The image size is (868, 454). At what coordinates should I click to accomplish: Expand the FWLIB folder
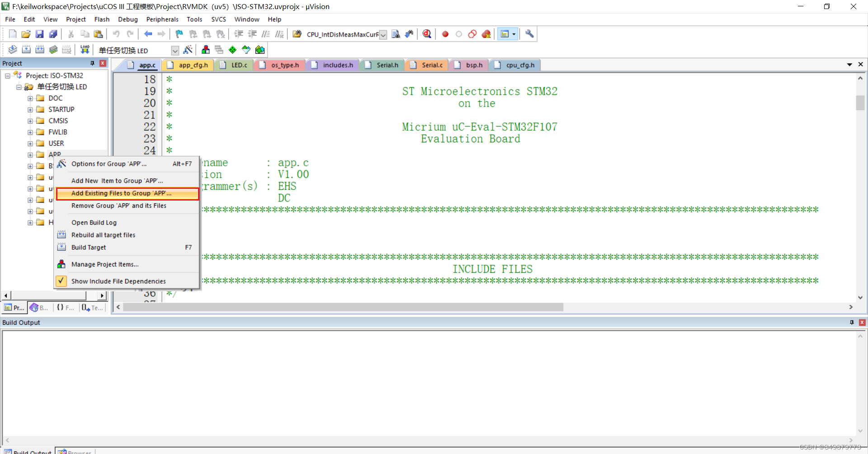click(x=30, y=132)
